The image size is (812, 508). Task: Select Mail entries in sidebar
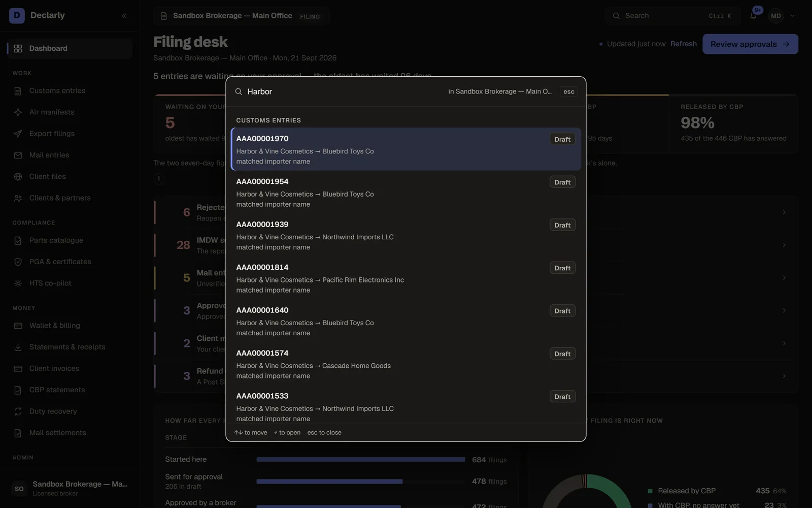70,155
